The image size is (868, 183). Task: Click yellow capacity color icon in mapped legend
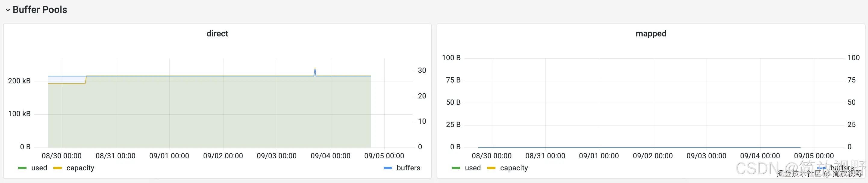pos(491,168)
